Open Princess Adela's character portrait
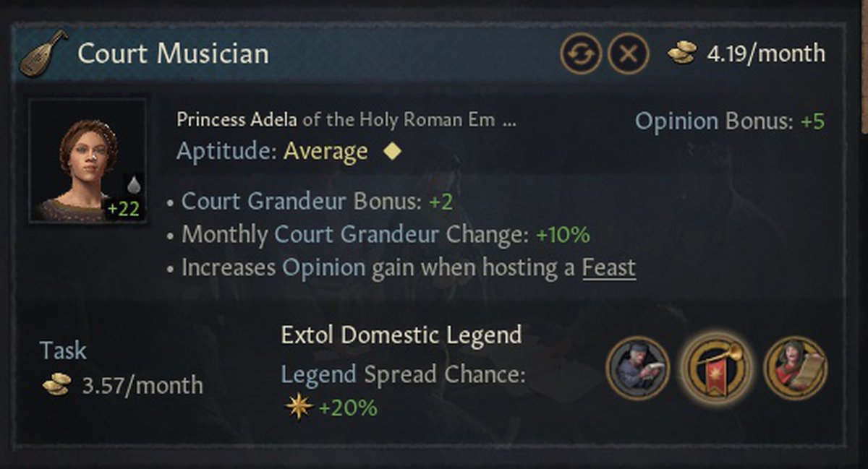 (x=86, y=160)
